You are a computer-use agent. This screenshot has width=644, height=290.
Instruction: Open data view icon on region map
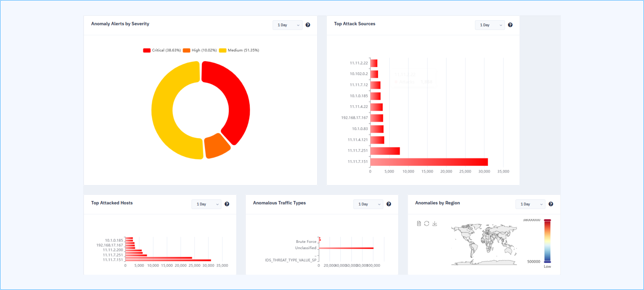coord(419,223)
